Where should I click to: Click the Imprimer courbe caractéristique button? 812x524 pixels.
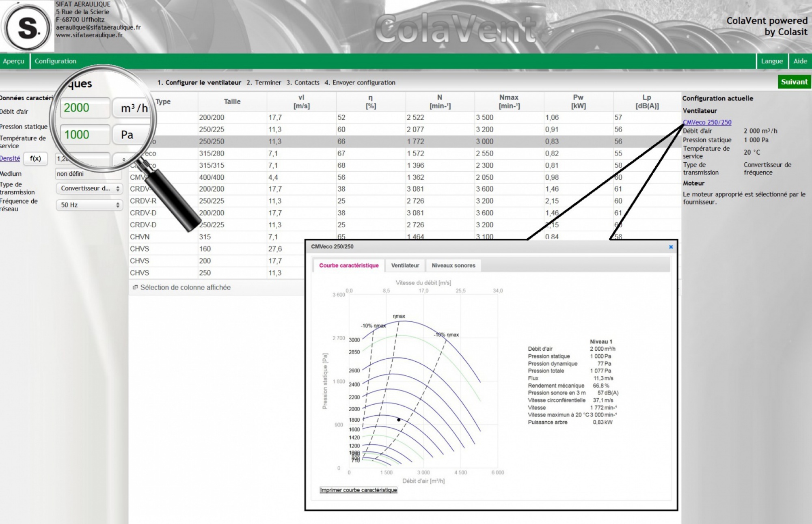click(x=358, y=490)
